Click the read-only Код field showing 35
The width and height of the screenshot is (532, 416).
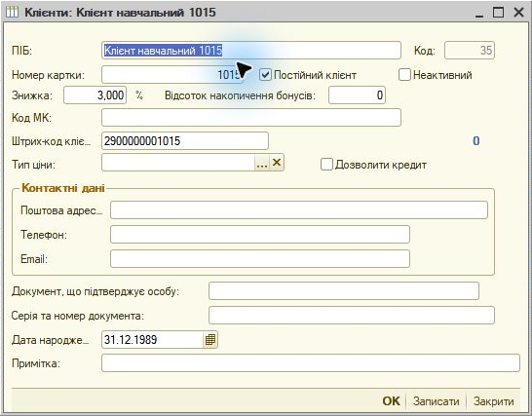click(x=470, y=51)
